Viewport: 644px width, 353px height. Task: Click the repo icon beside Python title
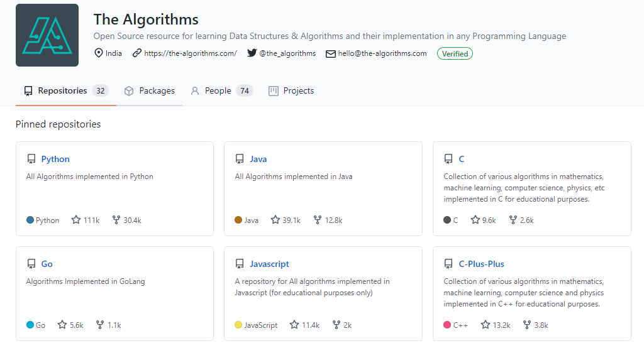31,159
